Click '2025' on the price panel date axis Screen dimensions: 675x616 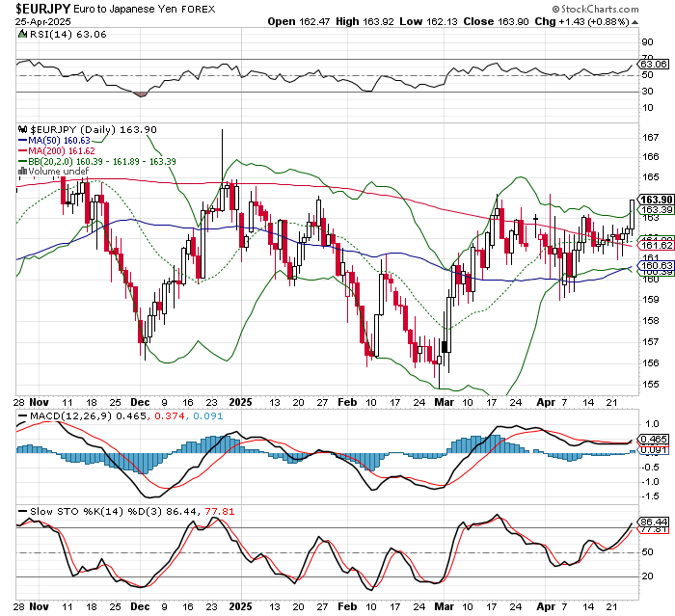point(240,403)
